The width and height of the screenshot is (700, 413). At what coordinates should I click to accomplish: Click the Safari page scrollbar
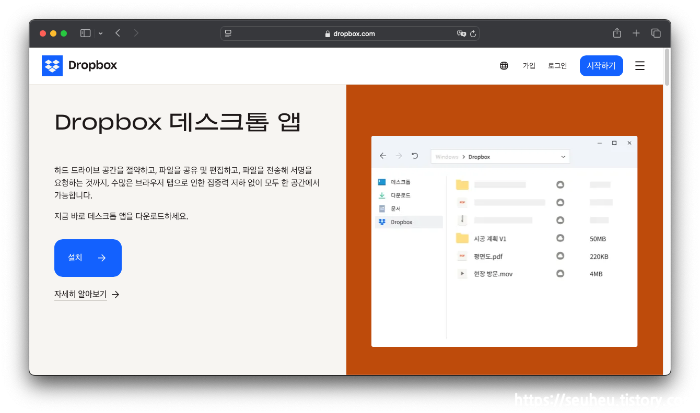[667, 67]
